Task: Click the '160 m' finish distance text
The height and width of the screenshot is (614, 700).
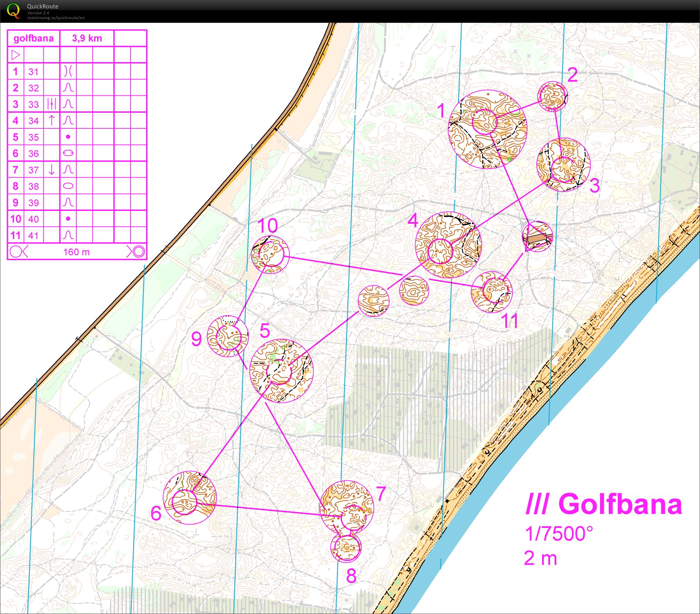Action: coord(76,252)
